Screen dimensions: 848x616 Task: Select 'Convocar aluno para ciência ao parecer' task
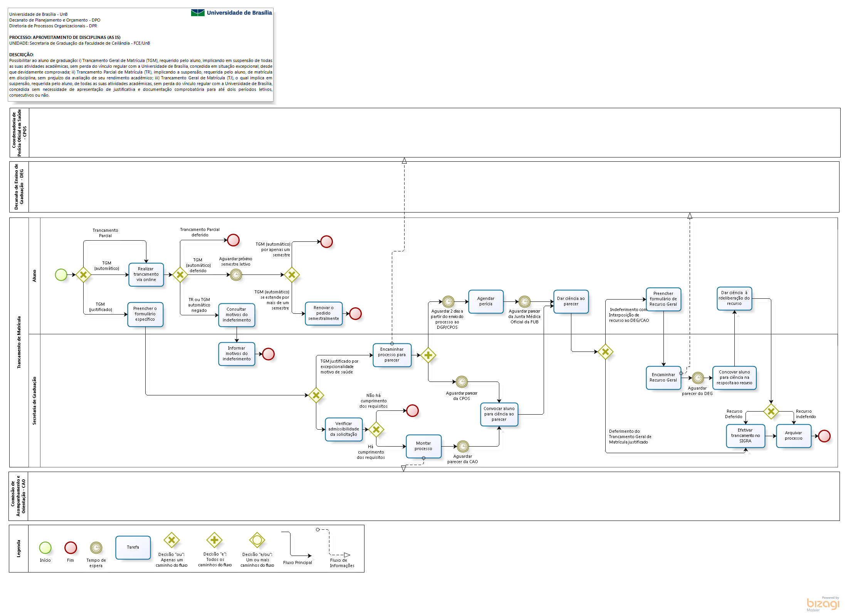click(x=499, y=414)
